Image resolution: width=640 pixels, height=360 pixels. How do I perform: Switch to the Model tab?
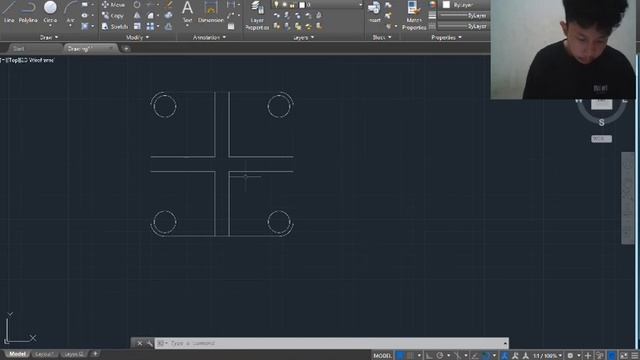point(17,354)
